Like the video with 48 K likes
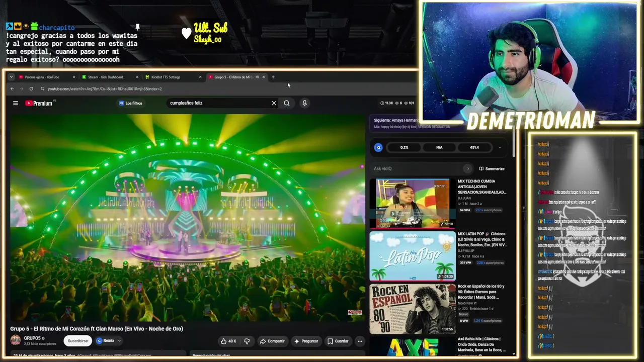 pos(228,341)
